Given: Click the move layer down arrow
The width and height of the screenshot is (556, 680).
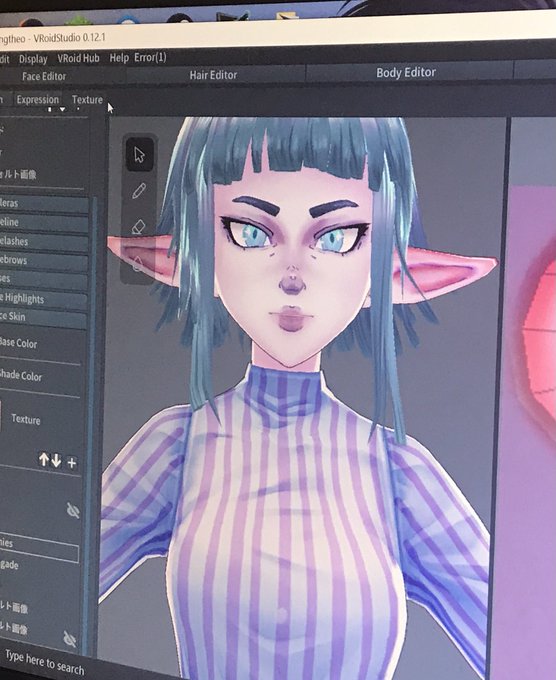Looking at the screenshot, I should point(56,461).
